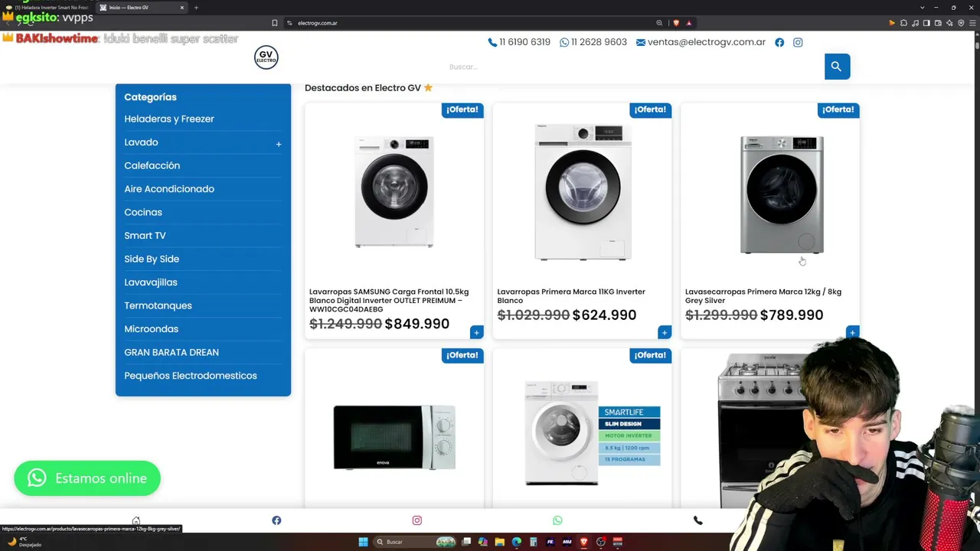Open the grey silver washer-dryer product image
The image size is (980, 551).
[x=782, y=194]
